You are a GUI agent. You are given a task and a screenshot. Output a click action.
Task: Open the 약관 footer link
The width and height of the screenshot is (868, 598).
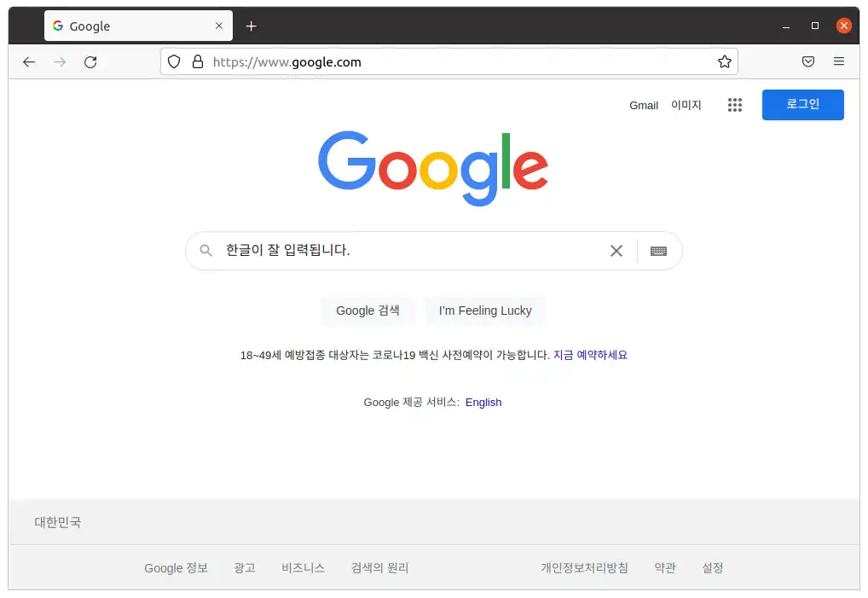pyautogui.click(x=664, y=568)
